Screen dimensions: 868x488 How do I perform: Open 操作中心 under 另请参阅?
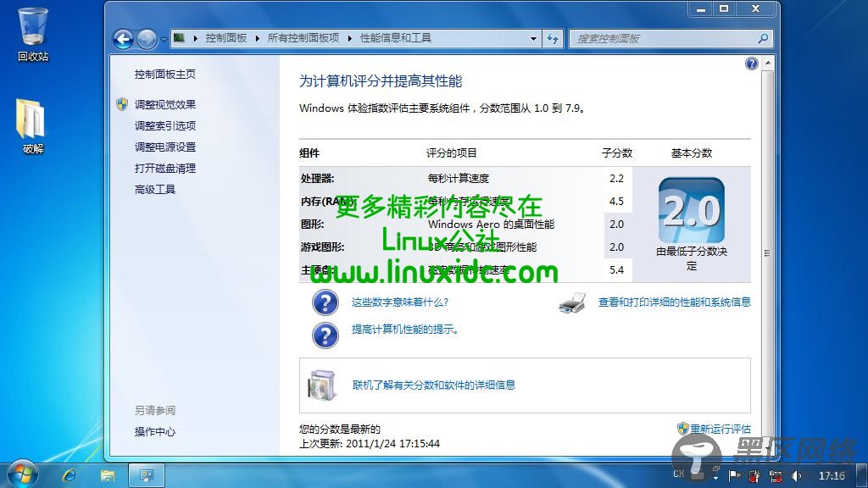tap(155, 432)
